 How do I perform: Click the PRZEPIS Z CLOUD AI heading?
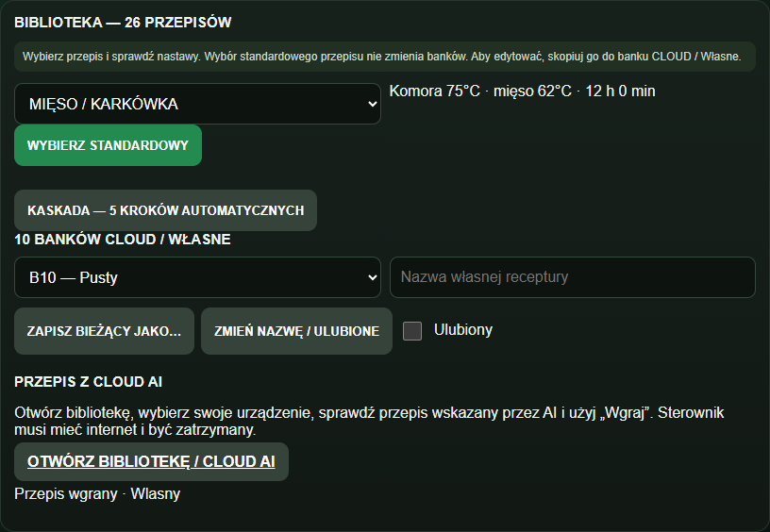(89, 382)
